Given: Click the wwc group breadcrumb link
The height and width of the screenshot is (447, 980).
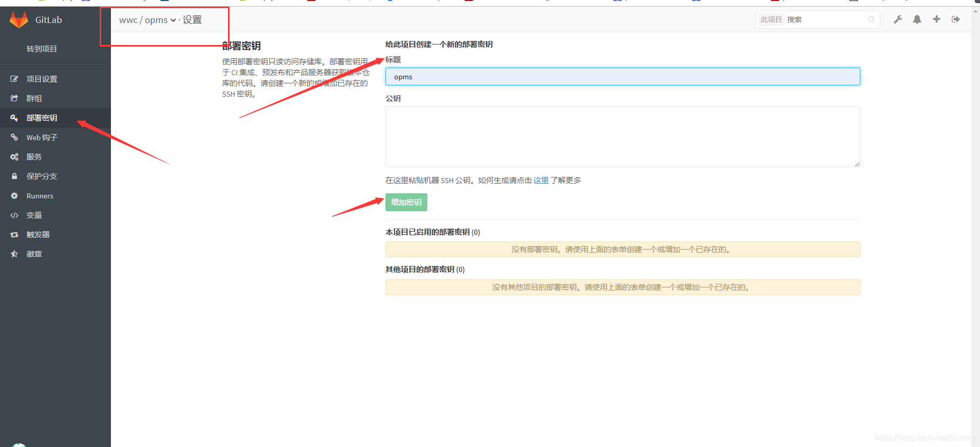Looking at the screenshot, I should pyautogui.click(x=128, y=20).
